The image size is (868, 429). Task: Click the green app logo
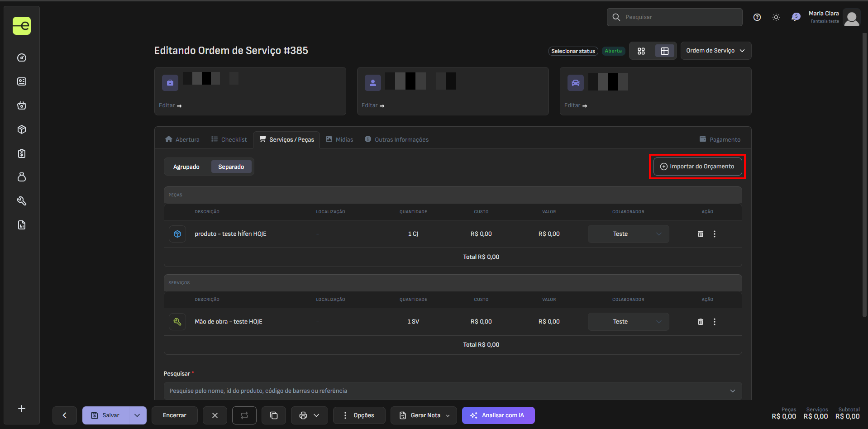point(22,26)
